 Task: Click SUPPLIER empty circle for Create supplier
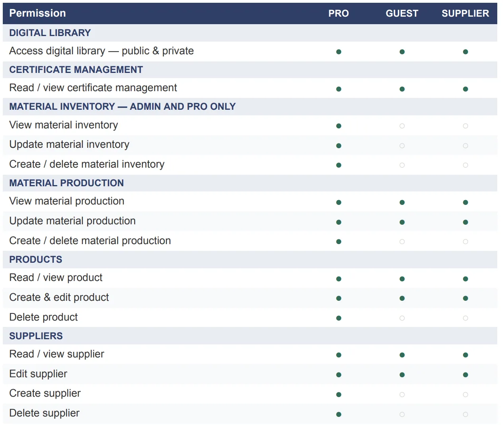pos(466,395)
